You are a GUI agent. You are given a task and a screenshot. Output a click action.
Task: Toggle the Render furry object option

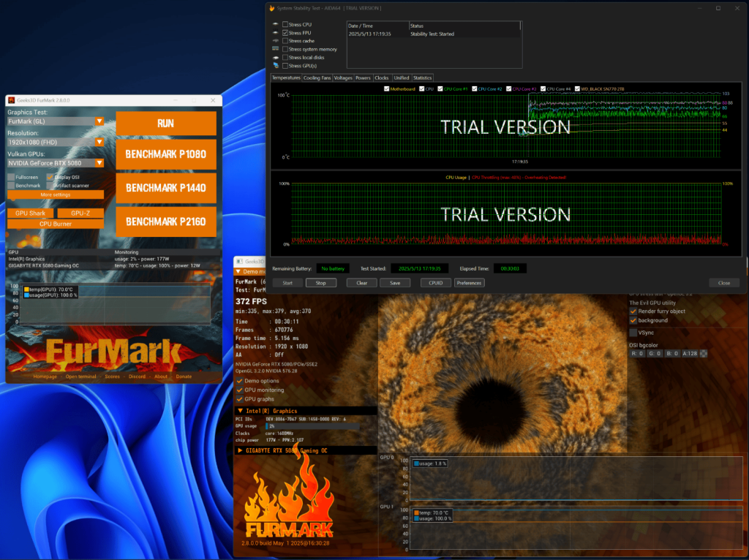point(633,311)
